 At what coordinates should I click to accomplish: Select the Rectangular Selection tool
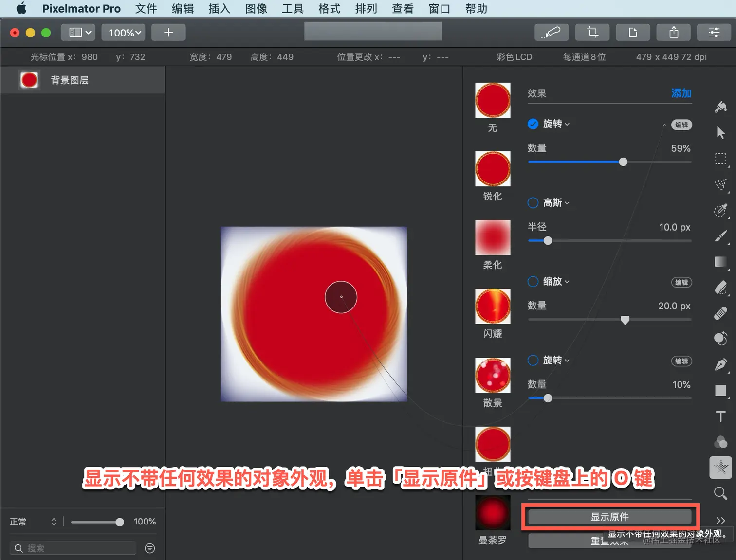click(x=720, y=159)
